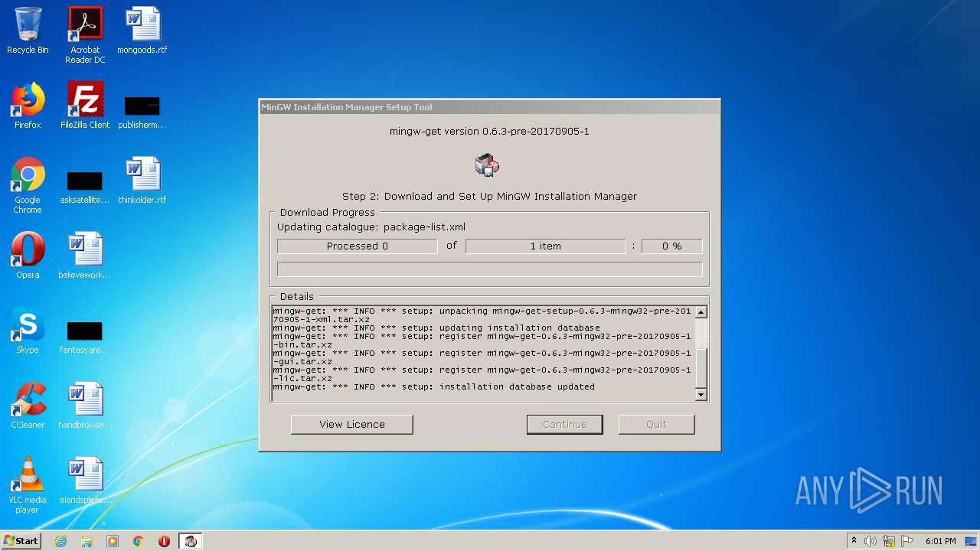980x551 pixels.
Task: Click the Details scrollbar up arrow
Action: tap(701, 312)
